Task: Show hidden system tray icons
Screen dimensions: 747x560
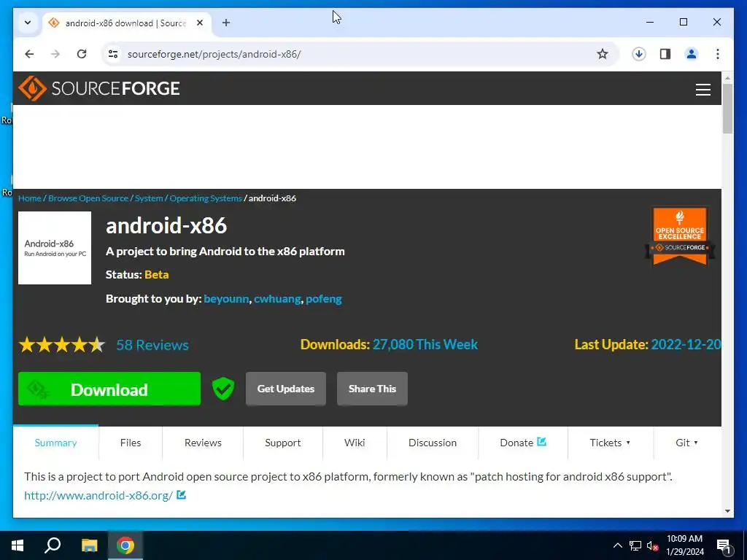Action: pyautogui.click(x=617, y=545)
